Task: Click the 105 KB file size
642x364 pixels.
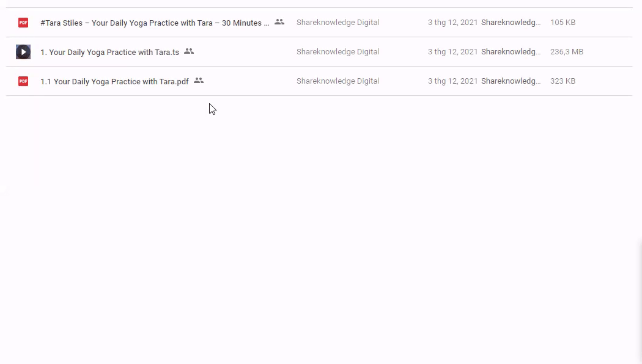Action: pos(563,23)
